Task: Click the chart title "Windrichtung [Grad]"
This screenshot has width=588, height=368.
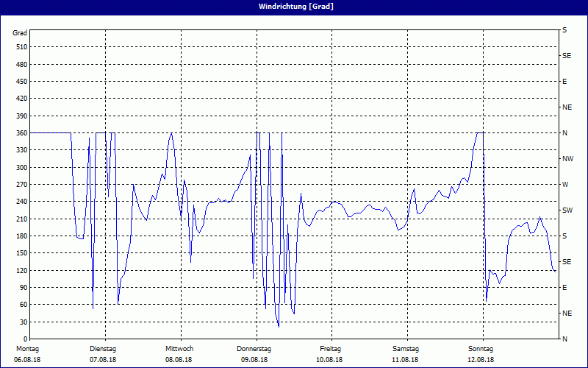Action: pos(296,7)
